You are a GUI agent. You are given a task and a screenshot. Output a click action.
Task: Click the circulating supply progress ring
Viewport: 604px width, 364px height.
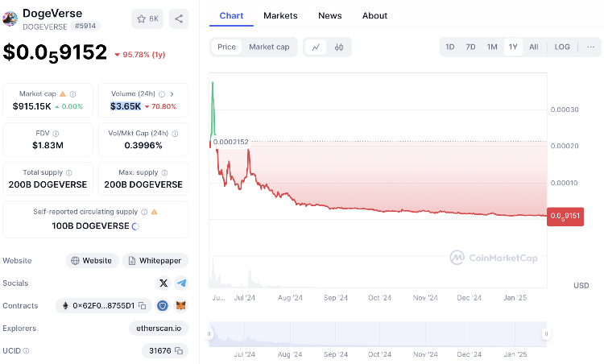pos(135,226)
